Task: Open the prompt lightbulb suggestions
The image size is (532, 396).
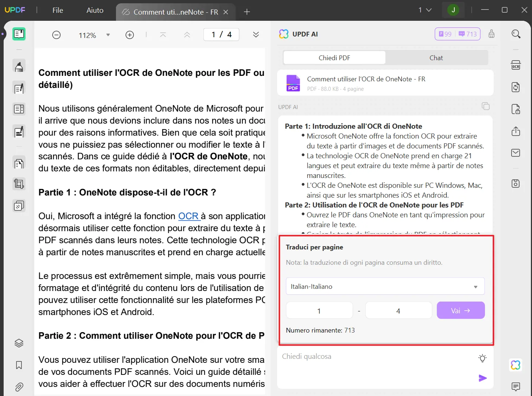Action: 482,358
